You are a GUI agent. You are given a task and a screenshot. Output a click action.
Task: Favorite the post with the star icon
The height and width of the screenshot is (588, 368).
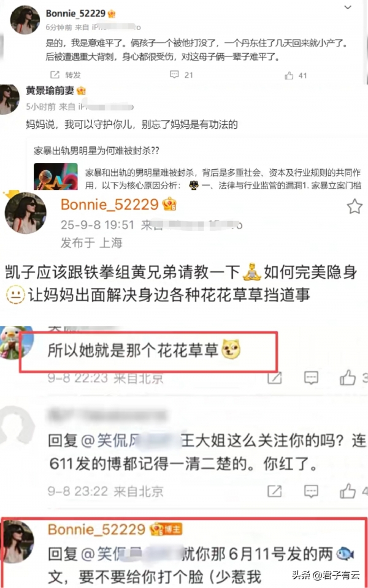click(x=355, y=207)
